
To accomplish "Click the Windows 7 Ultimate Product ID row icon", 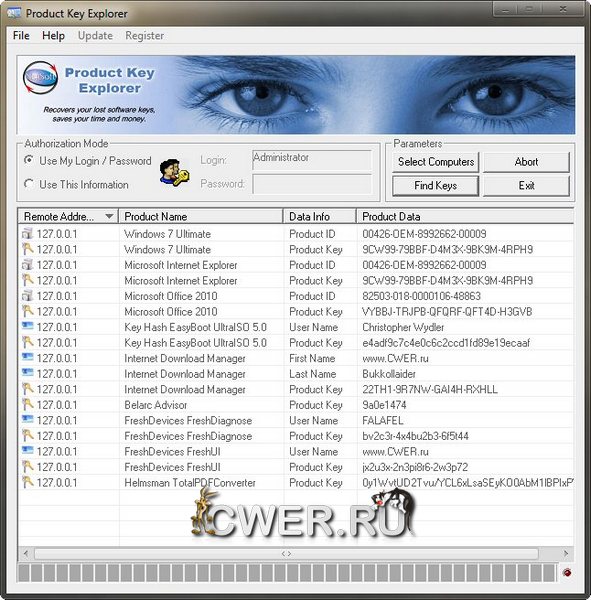I will click(28, 233).
